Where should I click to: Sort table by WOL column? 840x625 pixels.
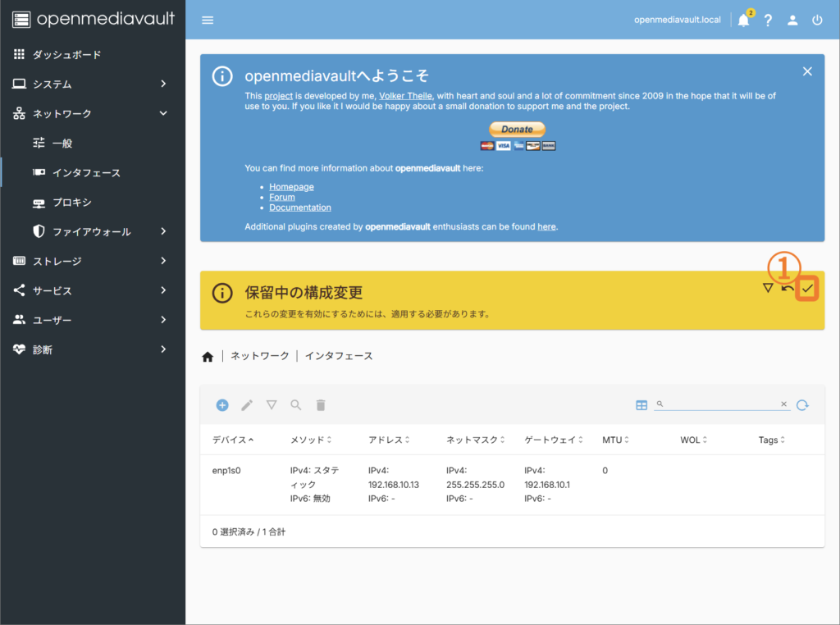(x=694, y=440)
